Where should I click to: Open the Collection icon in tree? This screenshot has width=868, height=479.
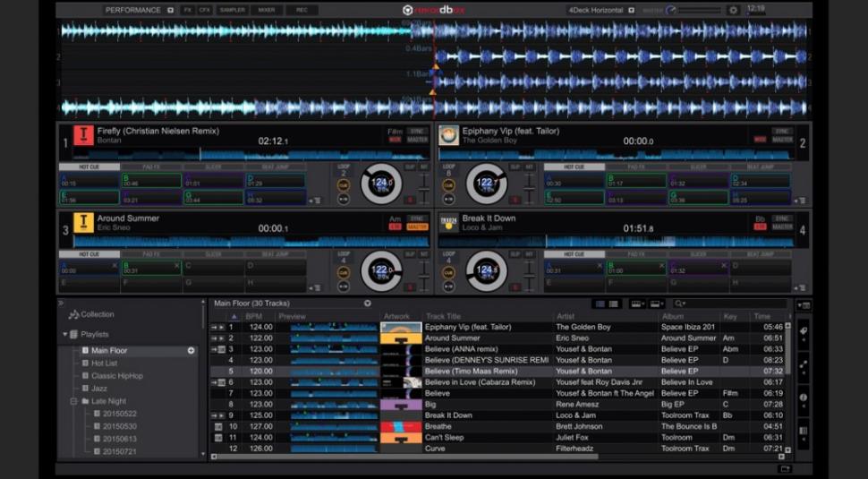73,314
